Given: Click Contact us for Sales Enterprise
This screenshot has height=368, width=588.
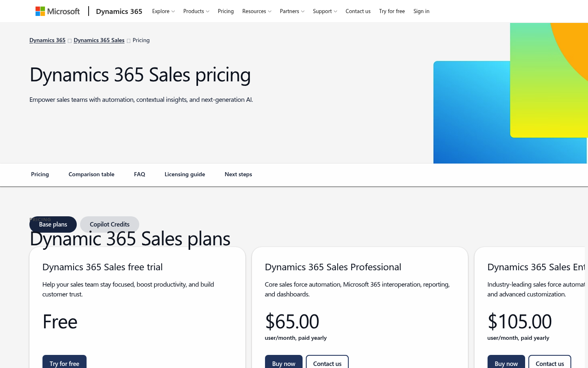Looking at the screenshot, I should [x=550, y=362].
